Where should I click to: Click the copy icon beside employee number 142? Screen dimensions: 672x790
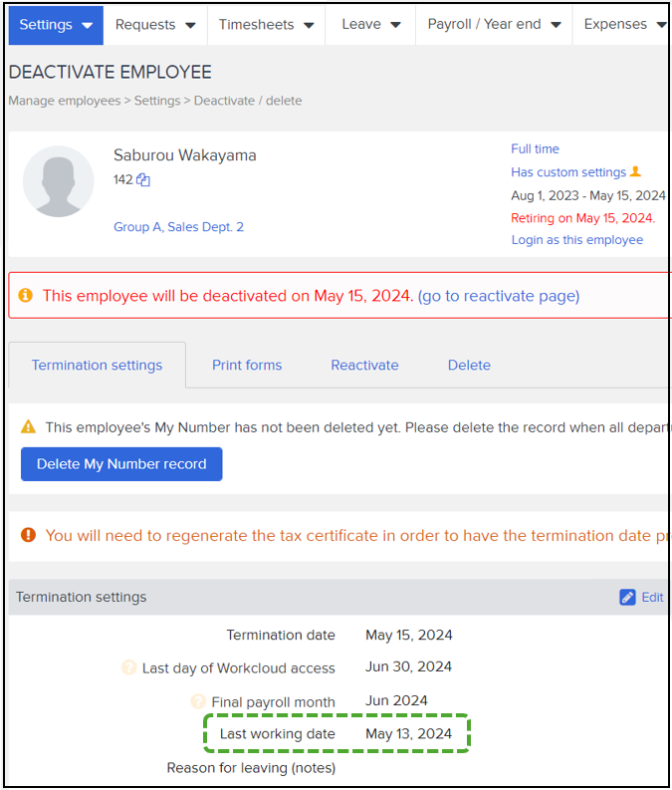tap(143, 180)
